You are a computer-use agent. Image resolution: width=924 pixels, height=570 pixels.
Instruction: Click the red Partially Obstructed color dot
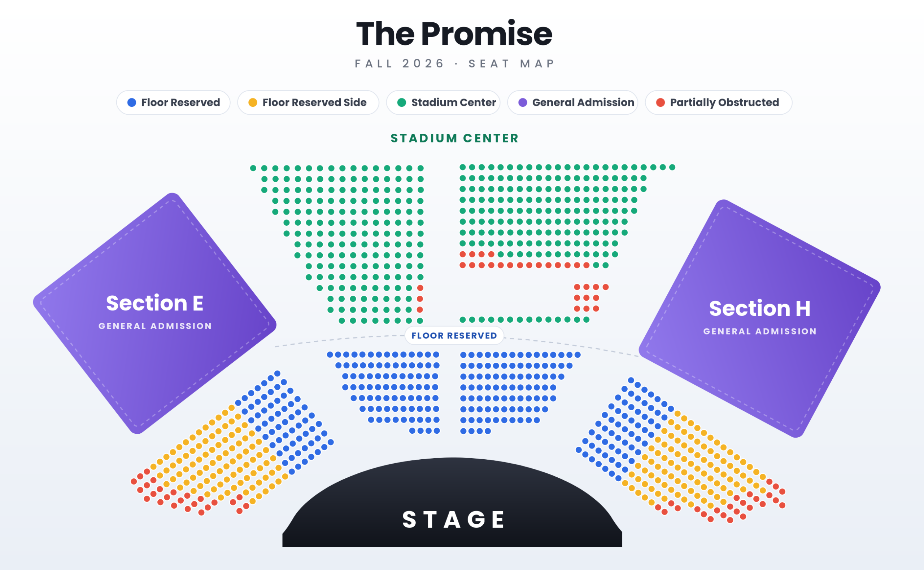point(661,102)
